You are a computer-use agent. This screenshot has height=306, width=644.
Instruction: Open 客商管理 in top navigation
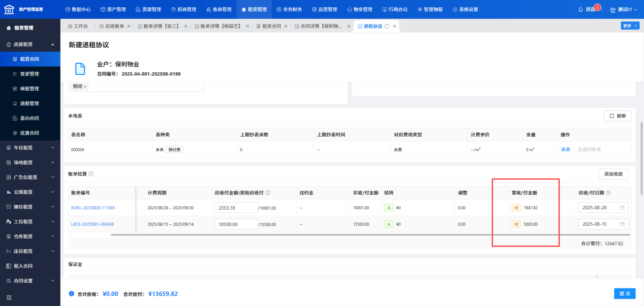click(219, 9)
